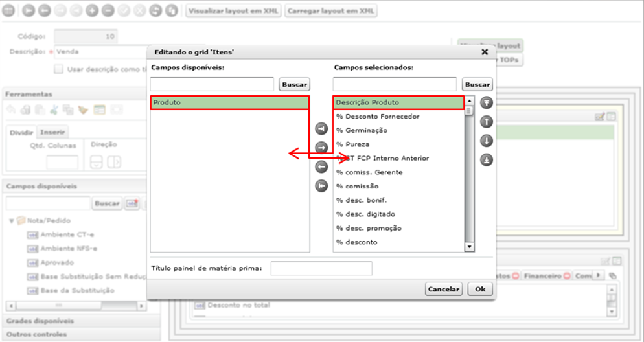Screen dimensions: 644x342
Task: Collapse the background Campos disponíveis panel header
Action: tap(74, 186)
